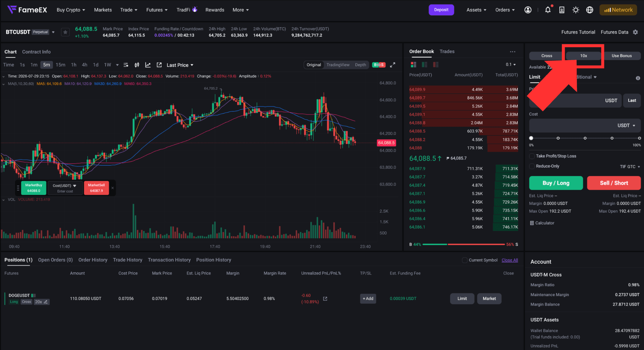The height and width of the screenshot is (350, 644).
Task: Expand the chart to fullscreen
Action: [x=392, y=65]
